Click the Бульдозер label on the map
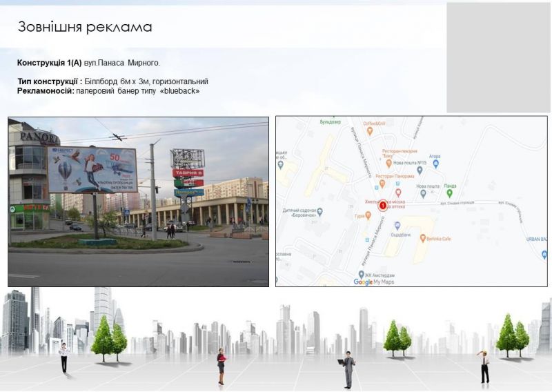 tap(331, 122)
